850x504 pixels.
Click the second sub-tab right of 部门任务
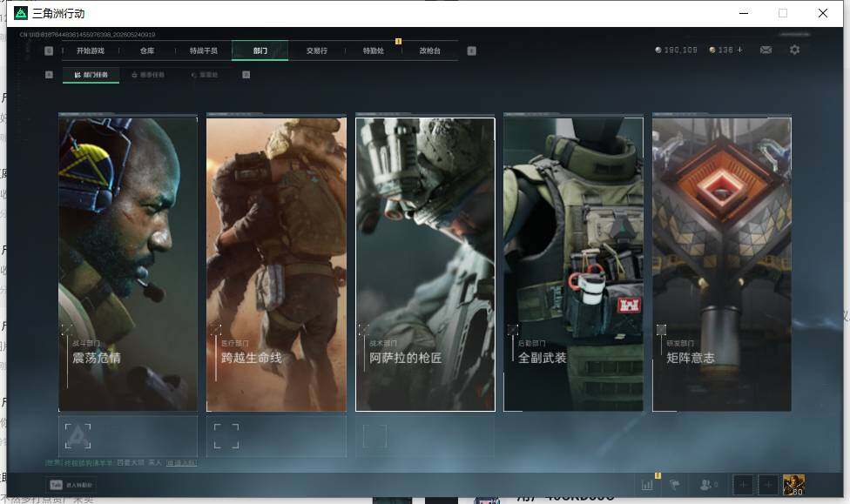coord(148,75)
